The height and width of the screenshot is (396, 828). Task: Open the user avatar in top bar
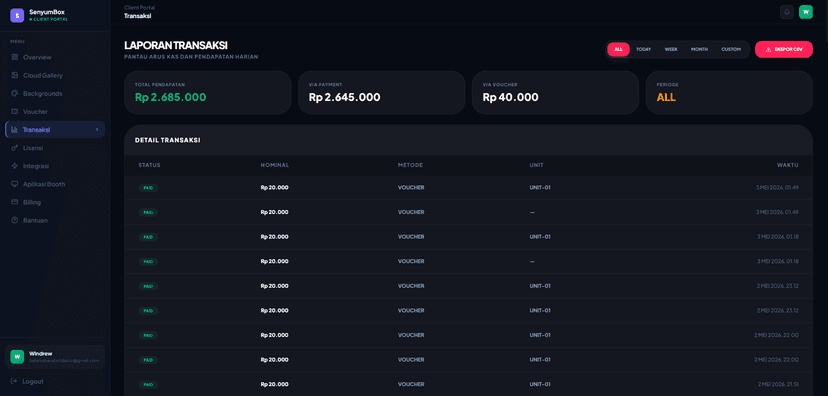click(x=806, y=12)
